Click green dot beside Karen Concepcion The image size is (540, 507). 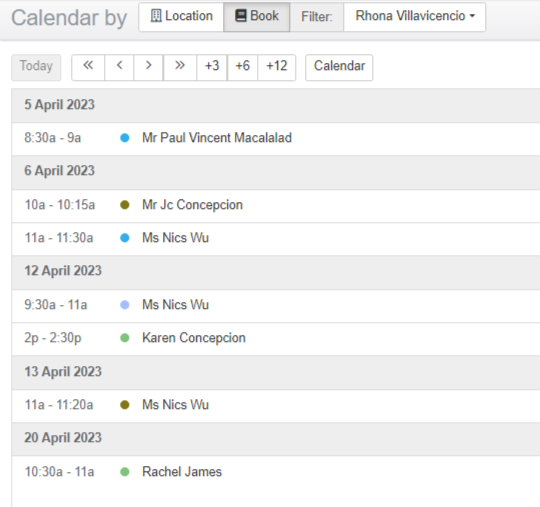[x=125, y=338]
